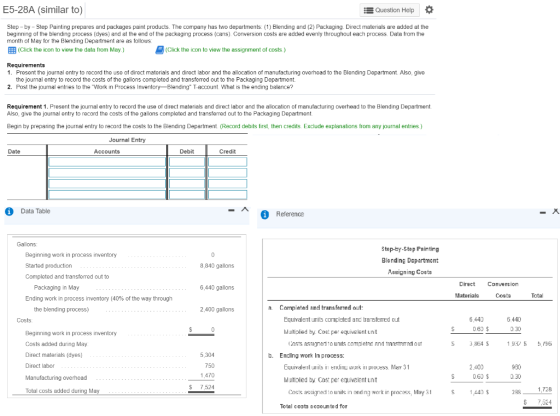
Task: Select the first Accounts field in the journal entry
Action: click(x=107, y=162)
